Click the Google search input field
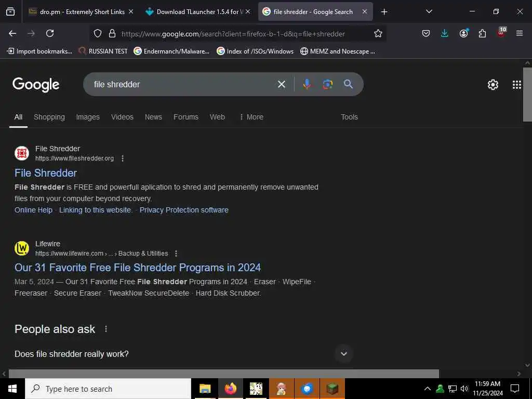Image resolution: width=532 pixels, height=399 pixels. click(183, 84)
